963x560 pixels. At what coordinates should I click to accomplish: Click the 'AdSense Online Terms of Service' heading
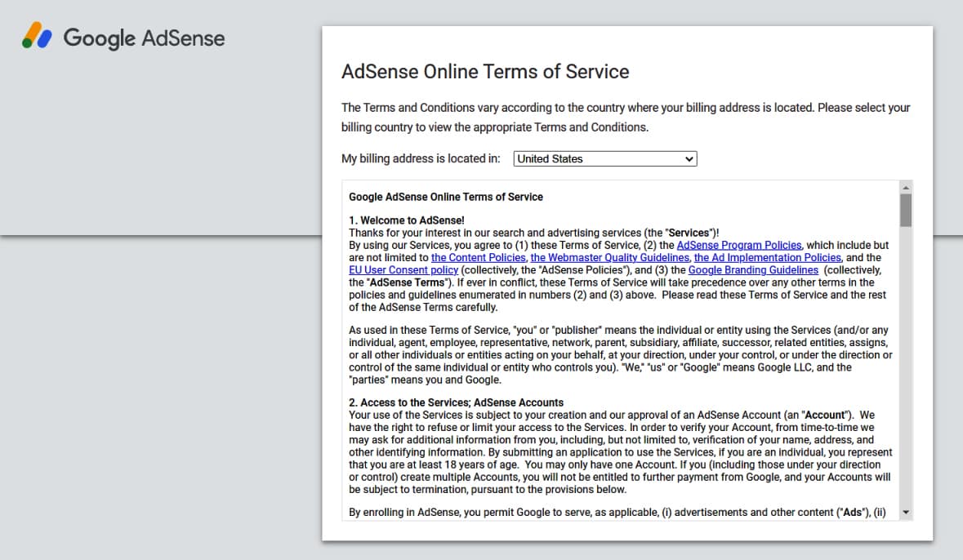tap(485, 72)
